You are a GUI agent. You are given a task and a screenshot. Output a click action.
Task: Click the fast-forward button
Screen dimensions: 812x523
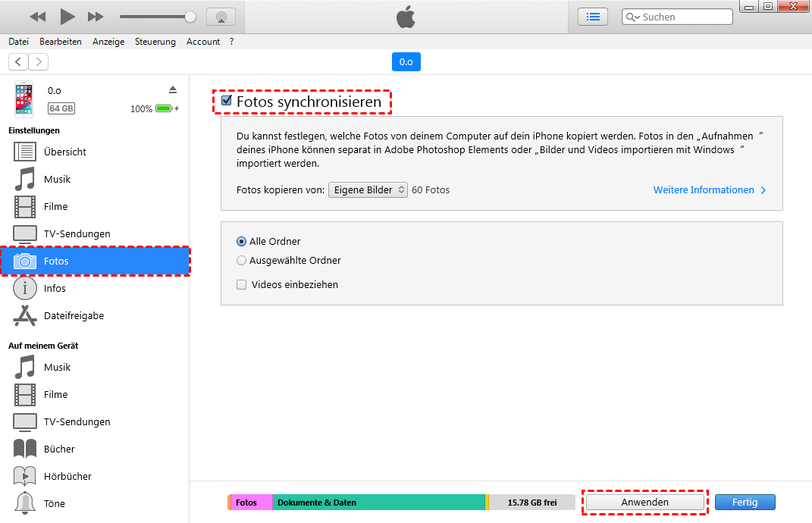pyautogui.click(x=96, y=17)
